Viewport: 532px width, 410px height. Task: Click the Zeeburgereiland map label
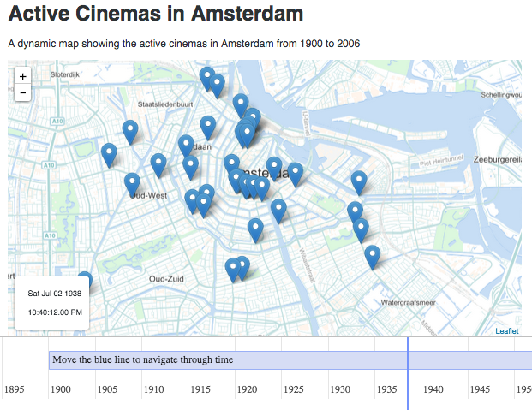[498, 159]
